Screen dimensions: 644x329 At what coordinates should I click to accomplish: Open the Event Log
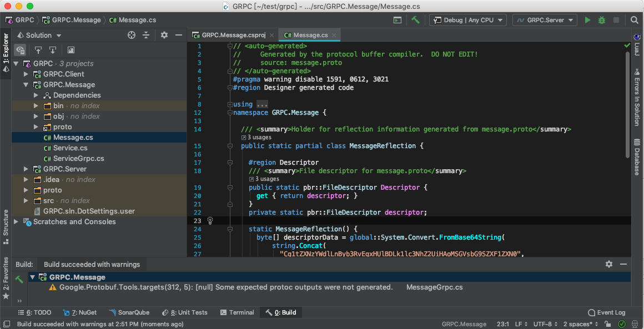click(x=607, y=312)
